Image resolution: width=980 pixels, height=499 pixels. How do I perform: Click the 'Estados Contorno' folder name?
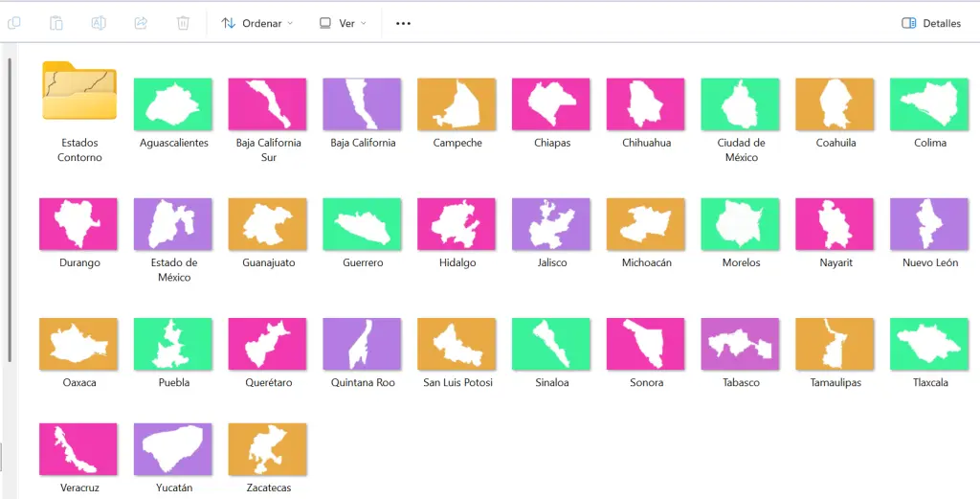click(79, 150)
